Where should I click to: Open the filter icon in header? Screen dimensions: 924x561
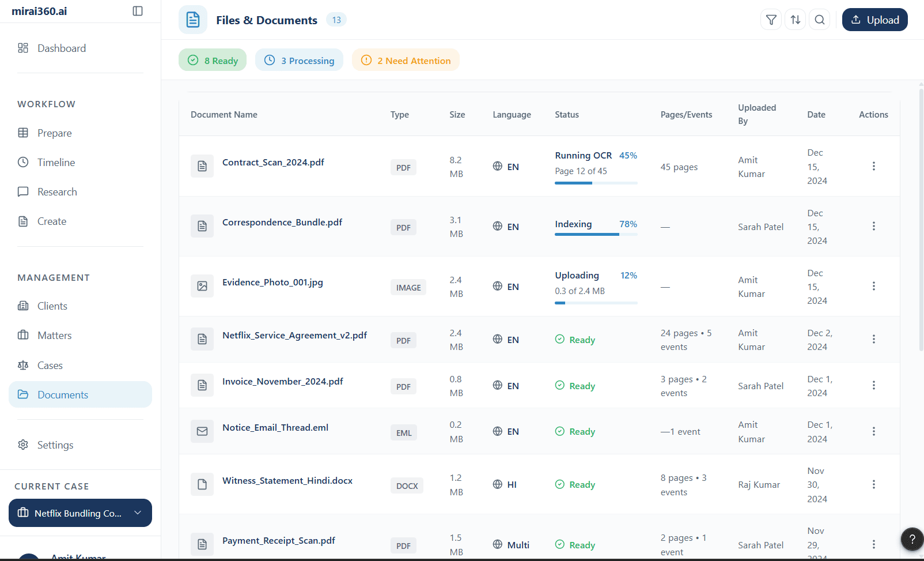[771, 20]
